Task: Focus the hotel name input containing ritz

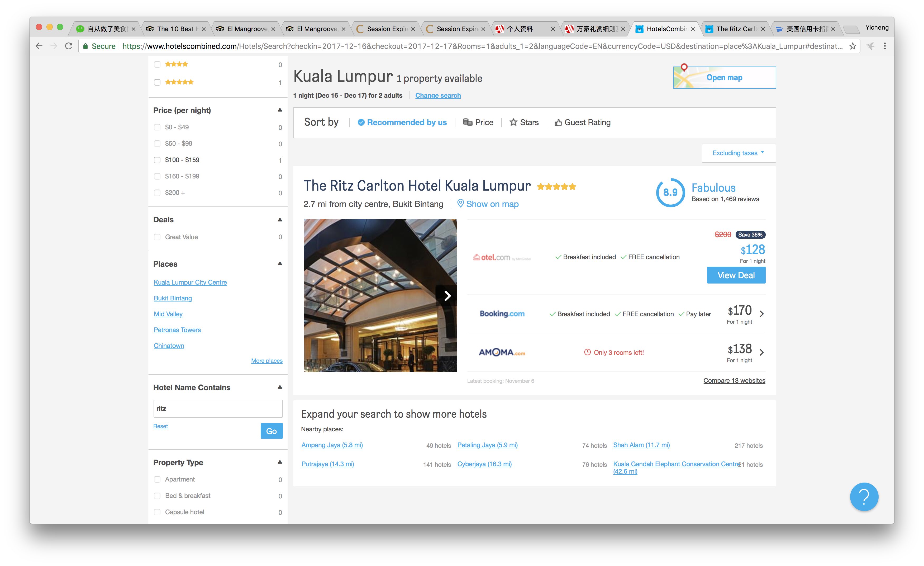Action: (x=218, y=408)
